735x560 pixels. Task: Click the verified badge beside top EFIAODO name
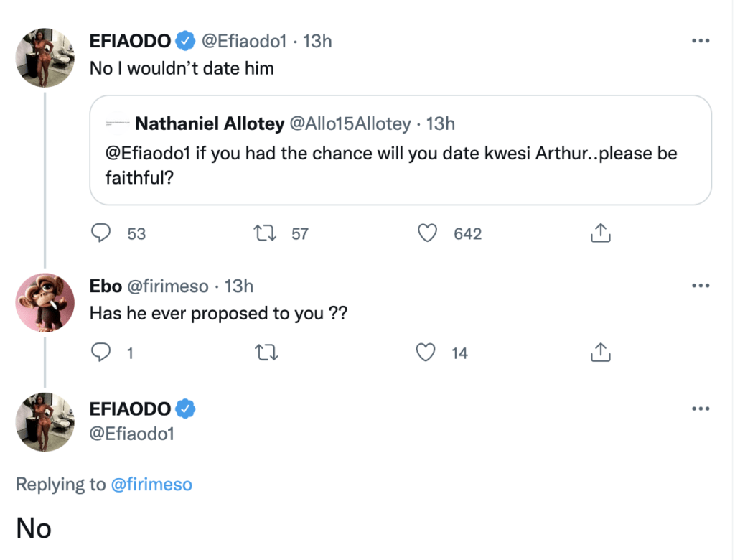(186, 42)
